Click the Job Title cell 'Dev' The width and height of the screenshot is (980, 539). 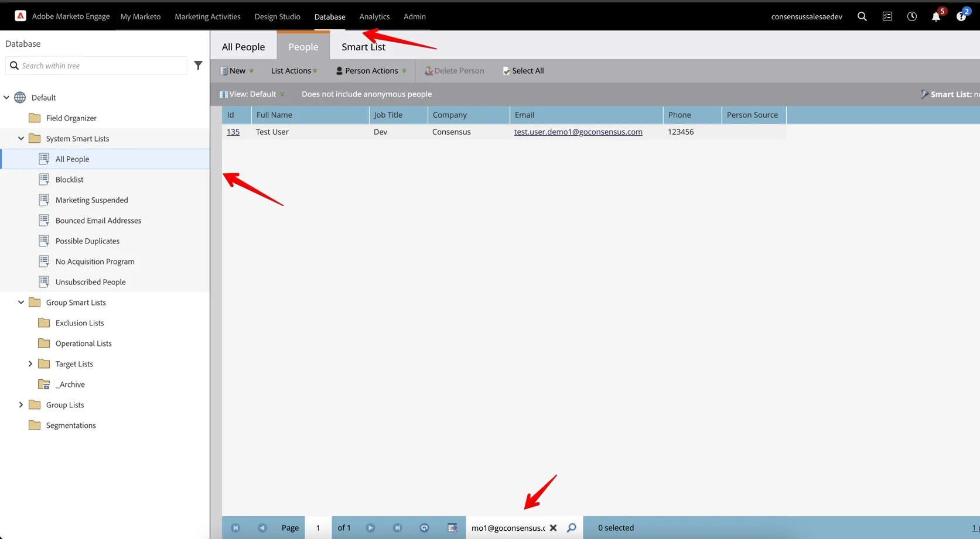coord(381,132)
